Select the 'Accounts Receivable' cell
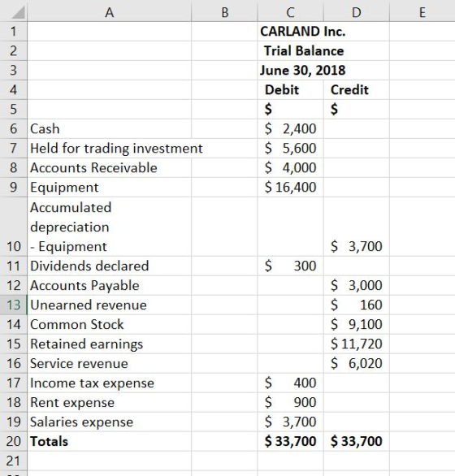455x476 pixels. [110, 168]
